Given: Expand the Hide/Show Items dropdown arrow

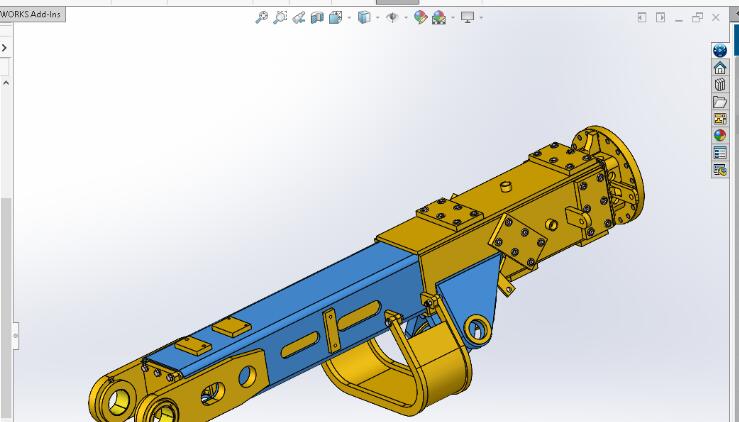Looking at the screenshot, I should (x=406, y=18).
